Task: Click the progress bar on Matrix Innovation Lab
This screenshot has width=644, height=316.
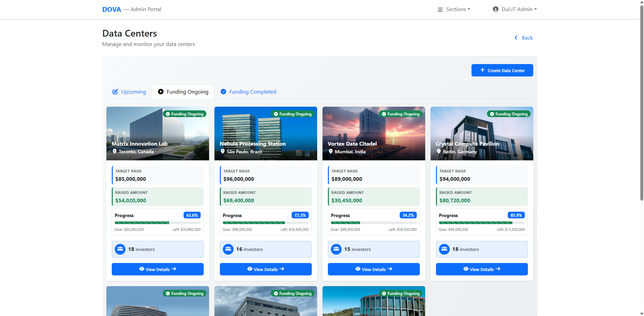Action: tap(157, 222)
